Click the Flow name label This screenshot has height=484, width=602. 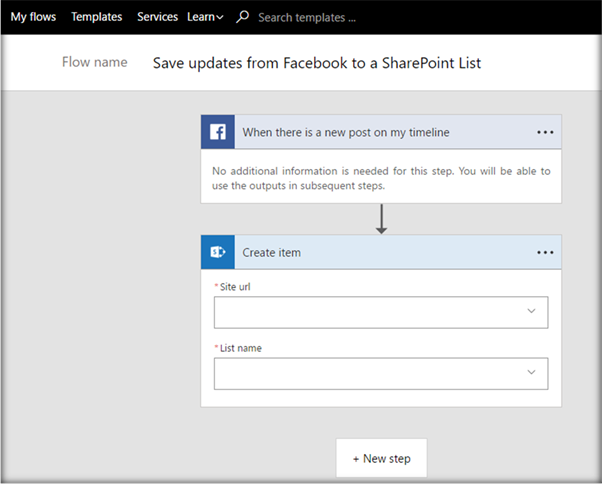(x=94, y=62)
